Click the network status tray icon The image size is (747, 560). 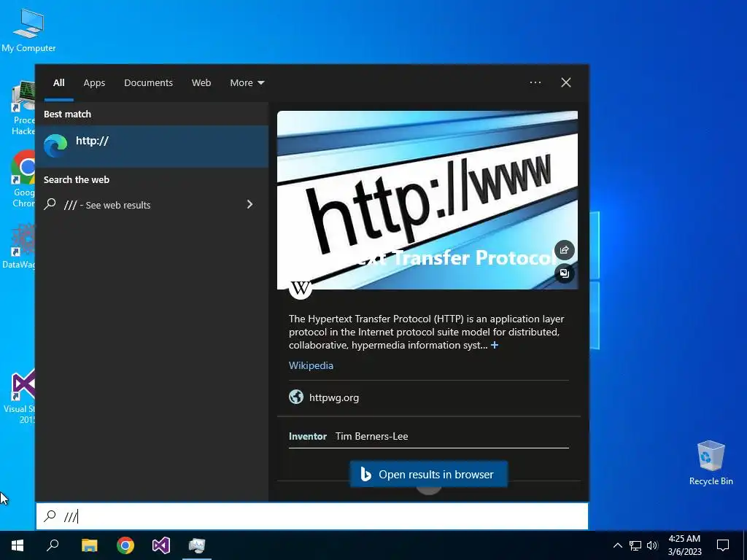pos(635,545)
